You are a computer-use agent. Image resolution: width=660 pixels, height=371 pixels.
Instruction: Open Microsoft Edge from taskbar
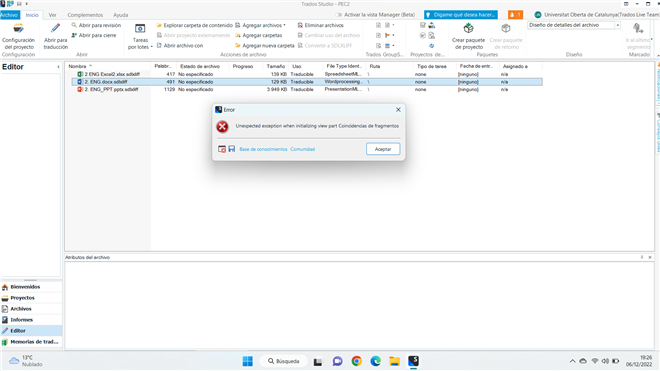click(375, 361)
